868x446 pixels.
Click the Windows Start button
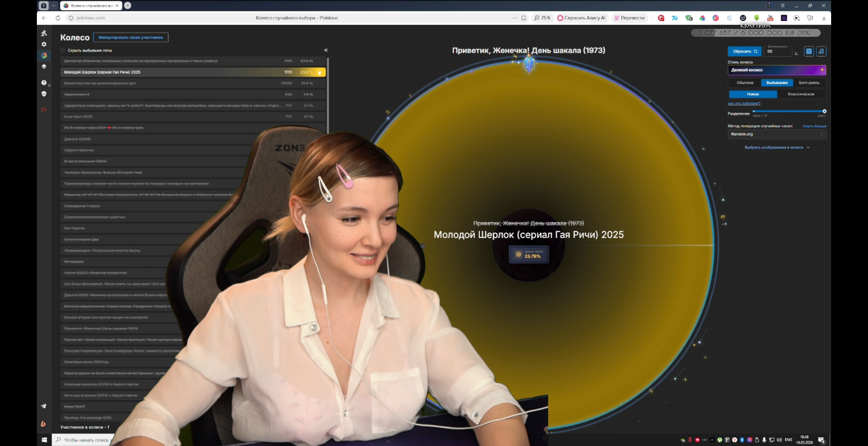[44, 440]
